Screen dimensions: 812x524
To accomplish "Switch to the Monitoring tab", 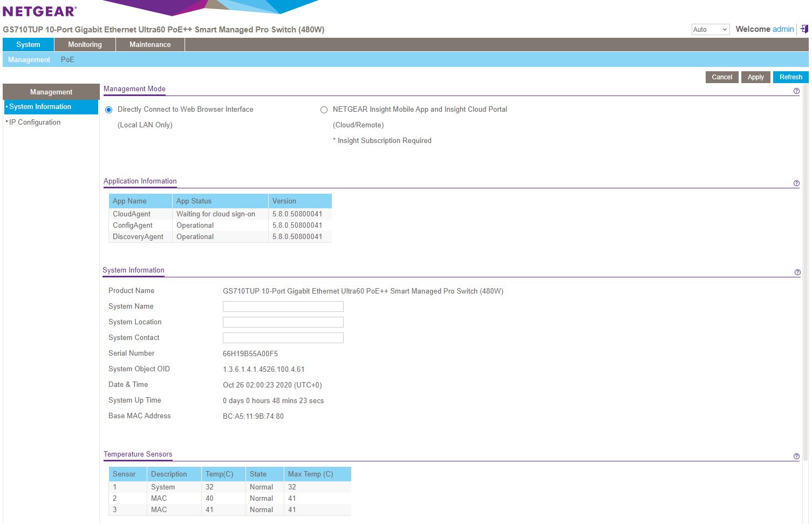I will coord(85,45).
